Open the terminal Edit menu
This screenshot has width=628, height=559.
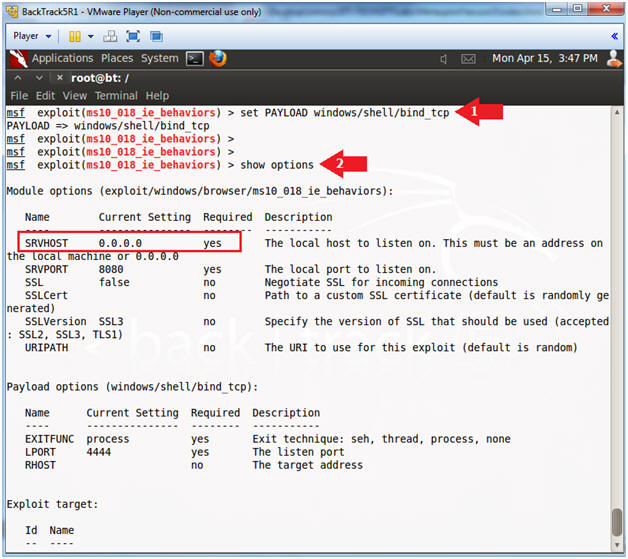45,96
